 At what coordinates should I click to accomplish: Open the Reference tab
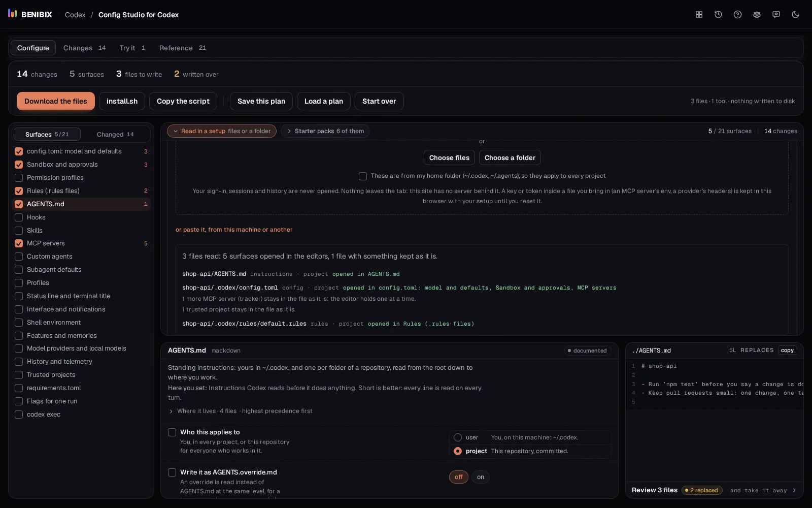point(183,48)
